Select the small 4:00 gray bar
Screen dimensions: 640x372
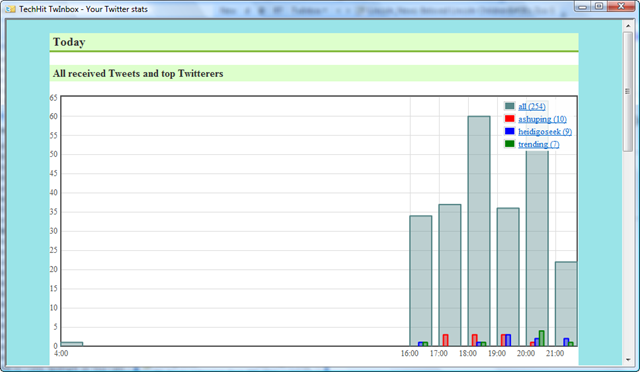[72, 344]
